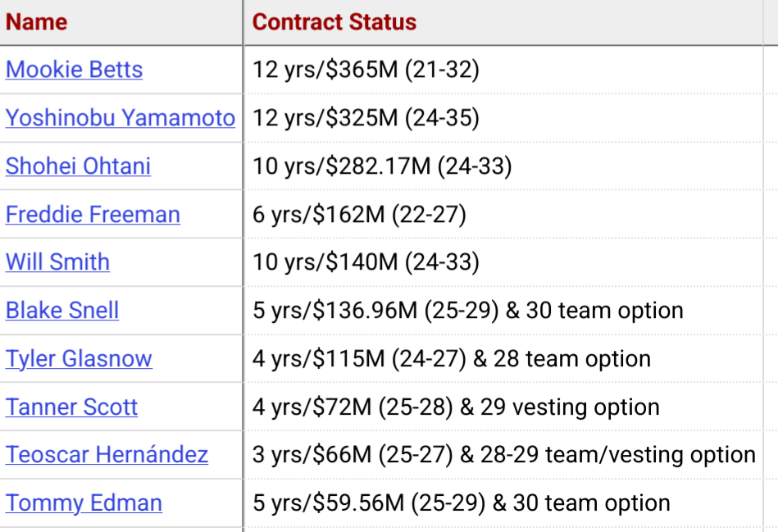Viewport: 778px width, 532px height.
Task: Click the Shohei Ohtani link
Action: pos(78,166)
